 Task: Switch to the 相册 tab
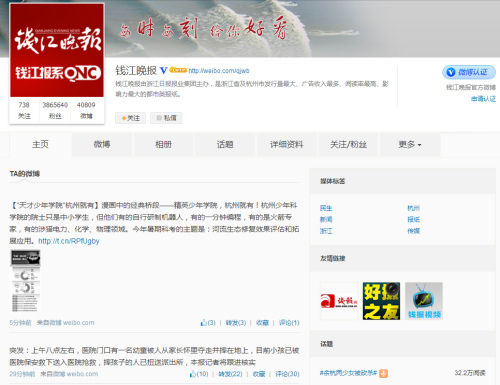pyautogui.click(x=163, y=145)
